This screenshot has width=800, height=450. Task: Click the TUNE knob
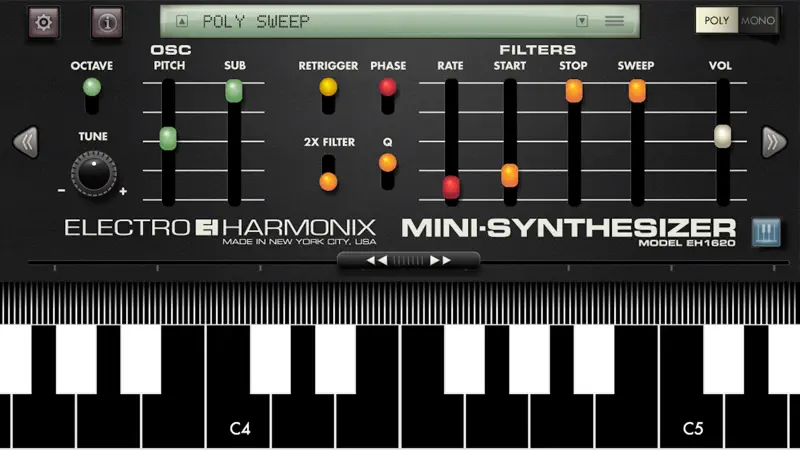pos(94,174)
